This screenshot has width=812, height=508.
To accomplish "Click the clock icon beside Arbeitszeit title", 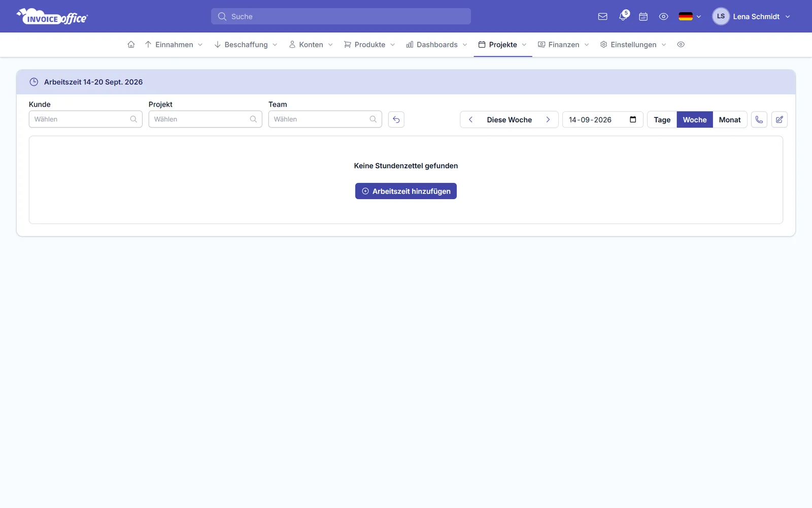I will click(34, 82).
